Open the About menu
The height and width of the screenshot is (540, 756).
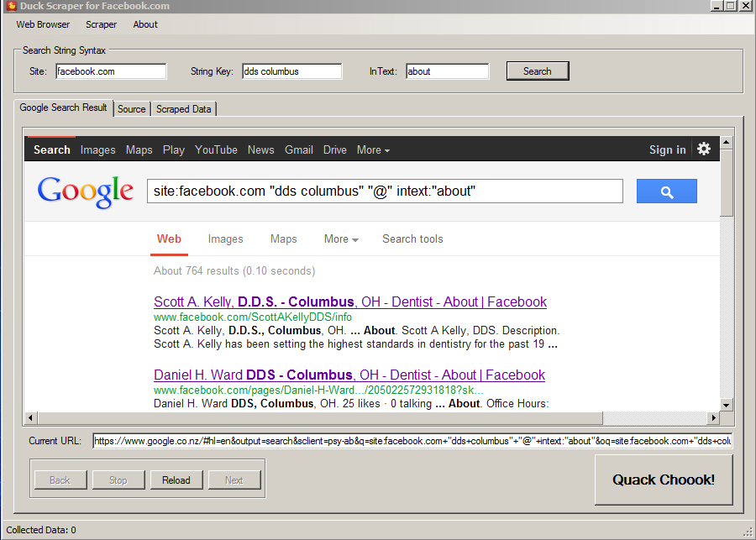[x=145, y=24]
